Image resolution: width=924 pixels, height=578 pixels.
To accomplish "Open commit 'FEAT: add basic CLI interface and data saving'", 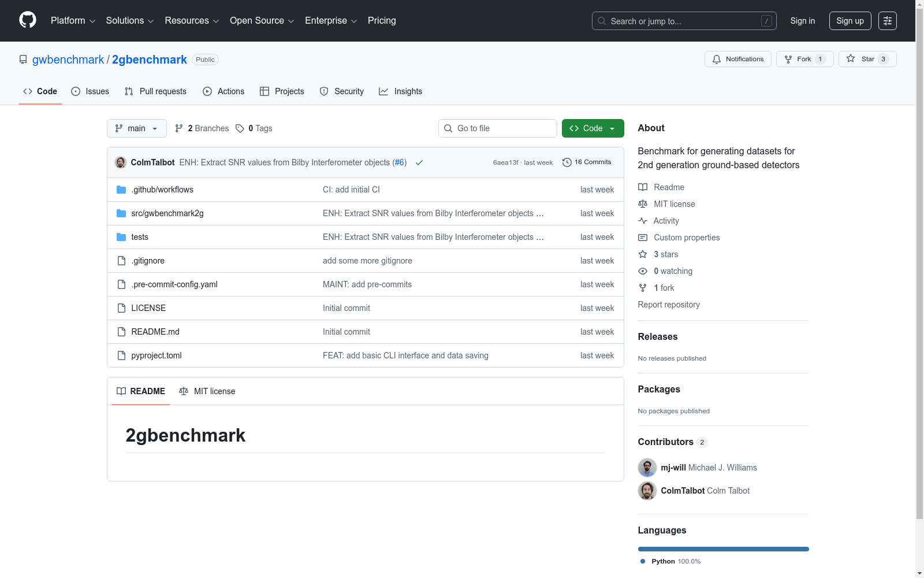I will point(405,355).
